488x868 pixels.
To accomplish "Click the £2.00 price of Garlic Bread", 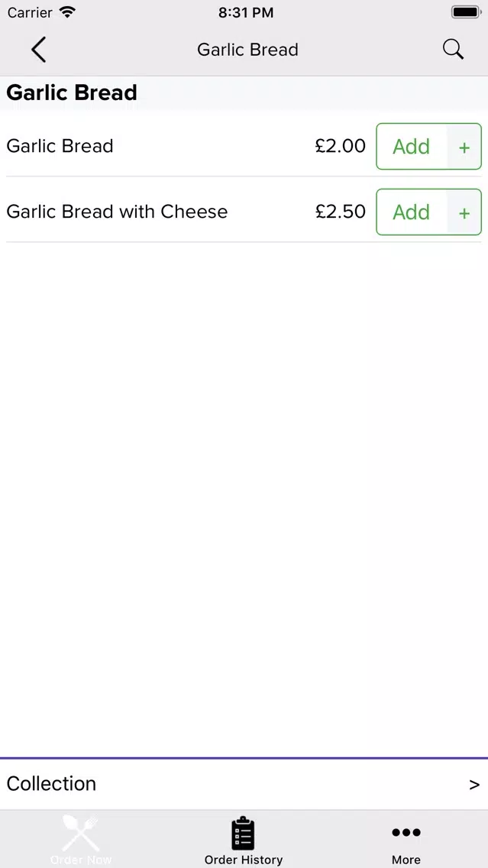I will click(340, 146).
